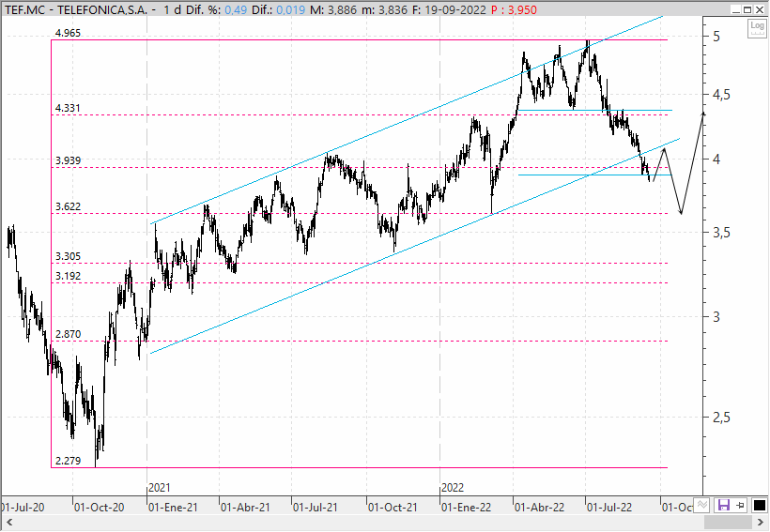This screenshot has height=532, width=770.
Task: Click the 3.305 Fibonacci level label
Action: point(68,257)
